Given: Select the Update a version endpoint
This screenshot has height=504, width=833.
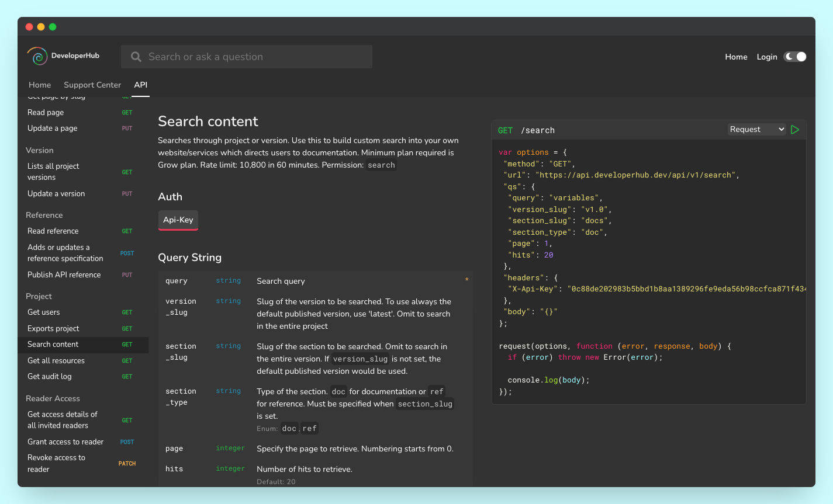Looking at the screenshot, I should (56, 194).
